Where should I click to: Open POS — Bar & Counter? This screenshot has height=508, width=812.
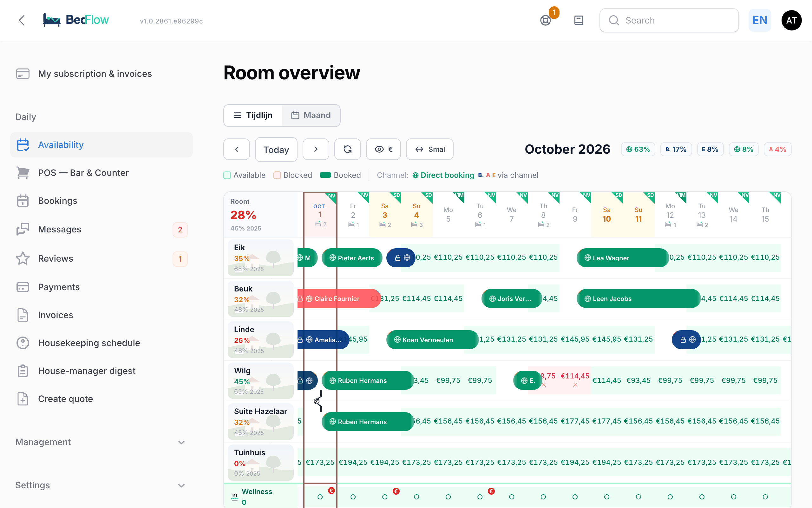click(101, 173)
